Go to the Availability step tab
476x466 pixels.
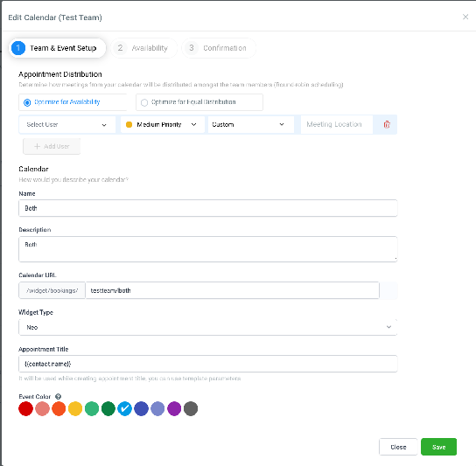point(143,48)
